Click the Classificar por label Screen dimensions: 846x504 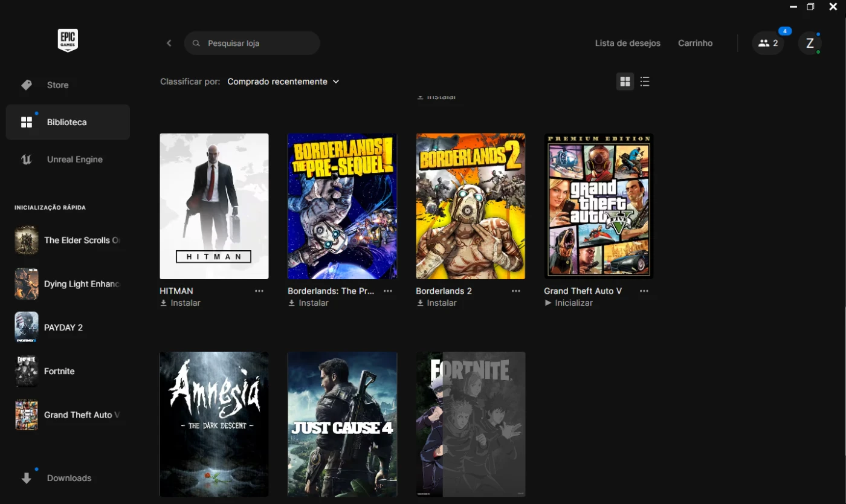coord(190,82)
